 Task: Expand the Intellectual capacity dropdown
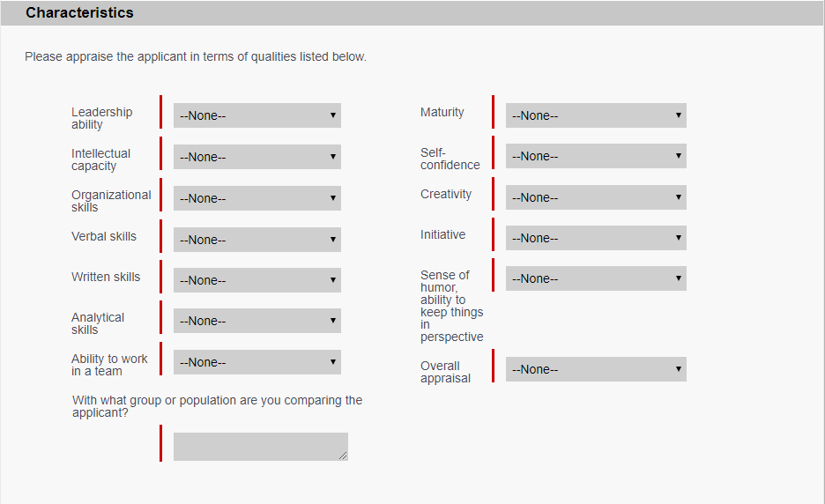point(256,157)
